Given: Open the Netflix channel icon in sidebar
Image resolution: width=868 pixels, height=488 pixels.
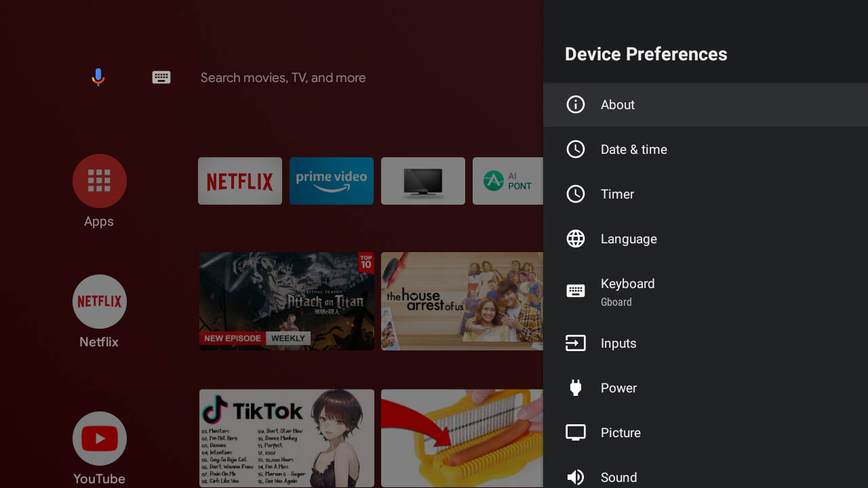Looking at the screenshot, I should tap(99, 302).
